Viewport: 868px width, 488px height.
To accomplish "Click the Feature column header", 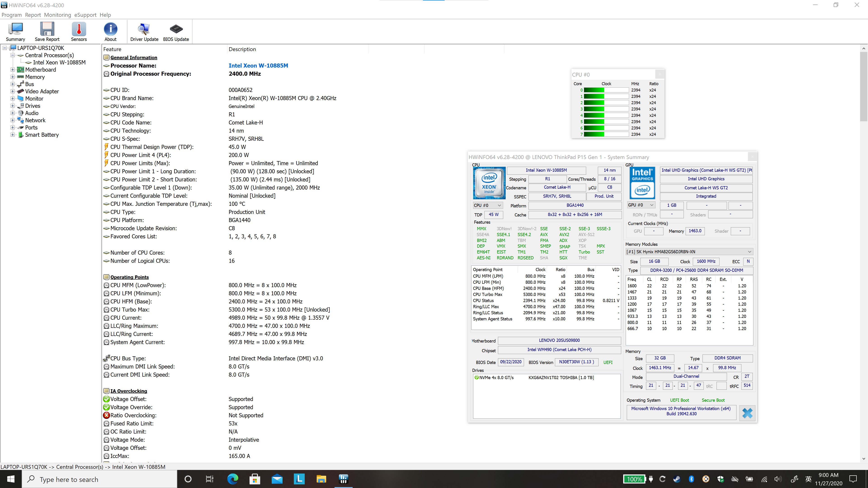I will click(164, 49).
